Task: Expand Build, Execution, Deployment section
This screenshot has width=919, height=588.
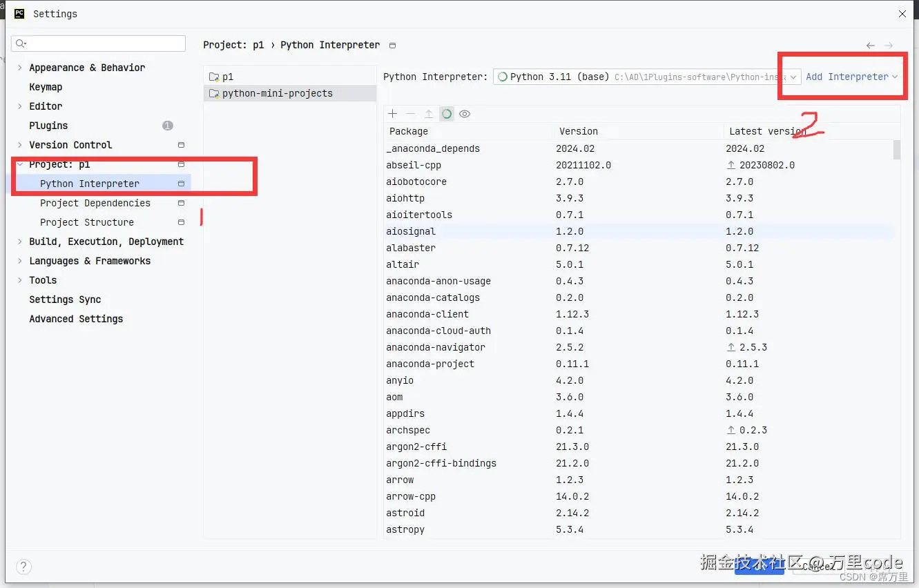Action: click(19, 242)
